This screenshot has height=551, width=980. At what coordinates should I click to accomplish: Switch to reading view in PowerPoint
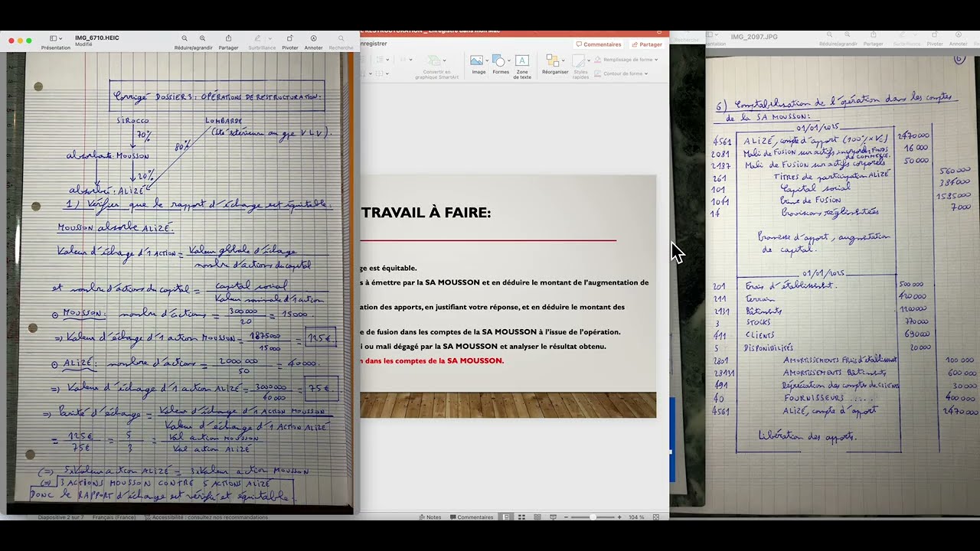click(x=537, y=517)
